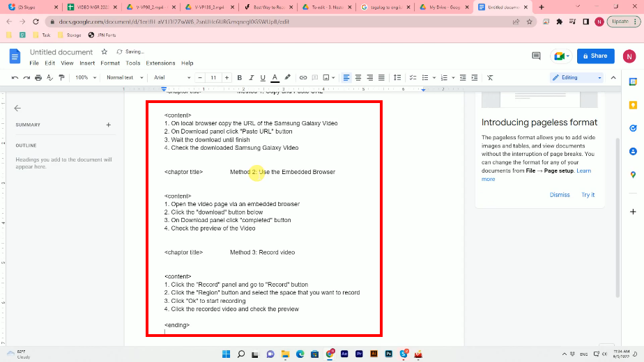
Task: Open the text color picker
Action: coord(275,77)
